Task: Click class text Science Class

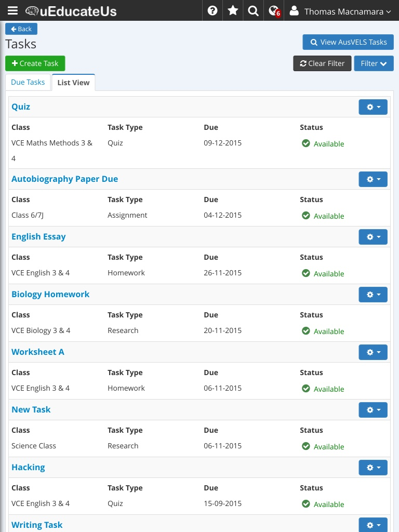Action: point(34,446)
